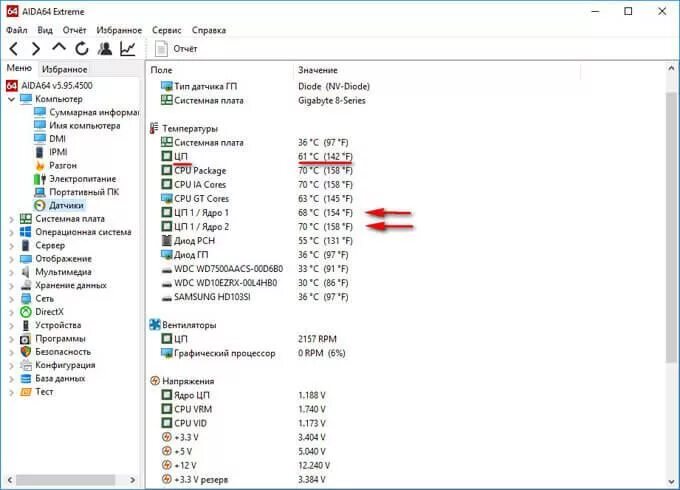Screen dimensions: 680x490
Task: Switch to the Избранное sidebar tab
Action: pos(65,69)
